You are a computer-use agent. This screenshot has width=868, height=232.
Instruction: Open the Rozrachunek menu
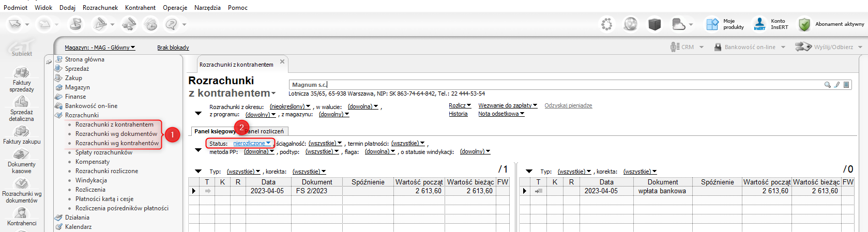(x=100, y=7)
